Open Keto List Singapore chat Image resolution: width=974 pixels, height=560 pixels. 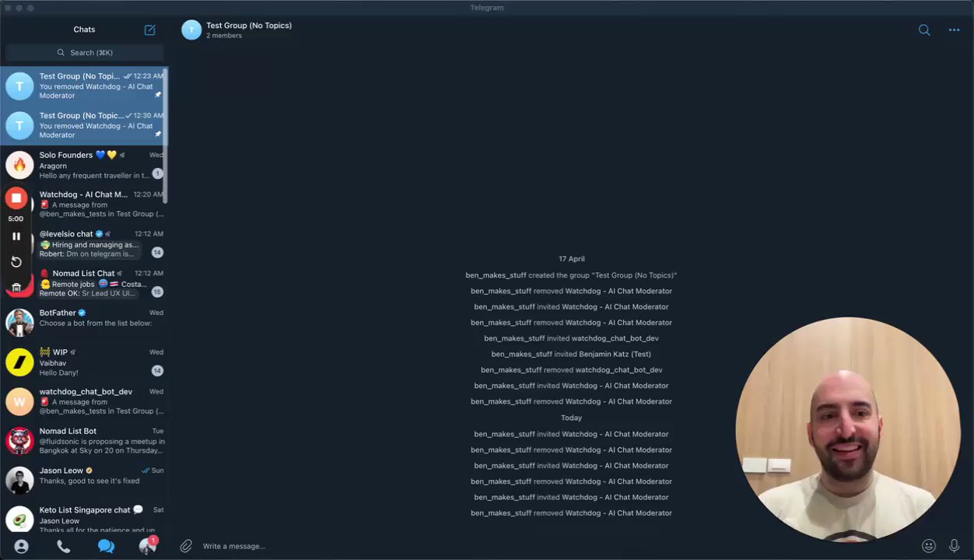(x=84, y=519)
